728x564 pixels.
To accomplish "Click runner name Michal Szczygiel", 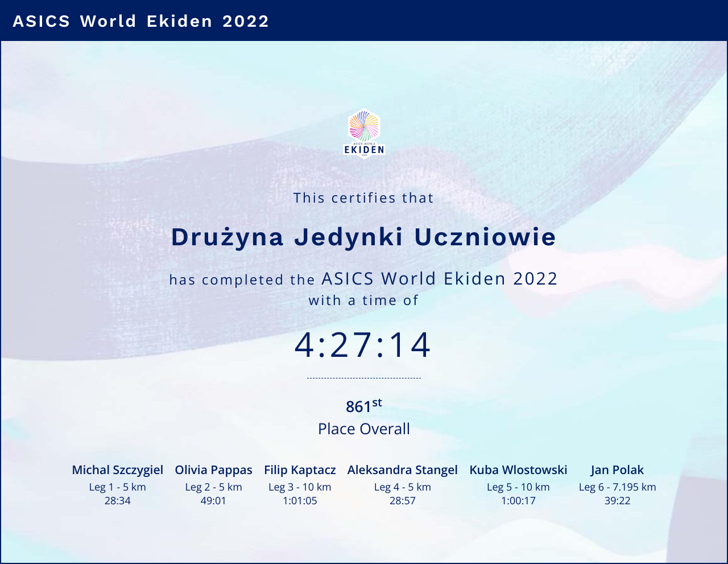I will click(118, 470).
